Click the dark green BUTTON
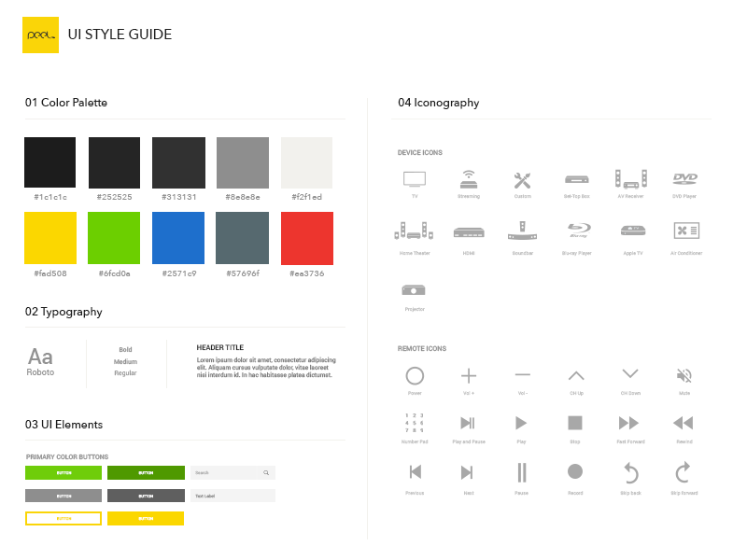 coord(146,473)
